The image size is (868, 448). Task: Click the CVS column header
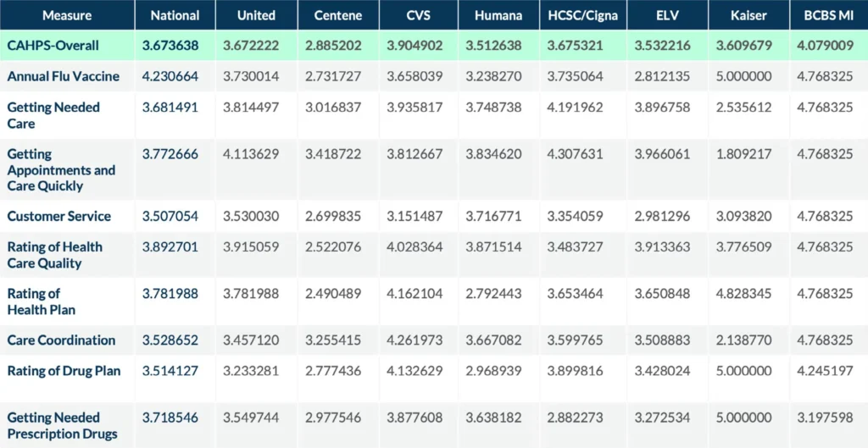click(418, 15)
